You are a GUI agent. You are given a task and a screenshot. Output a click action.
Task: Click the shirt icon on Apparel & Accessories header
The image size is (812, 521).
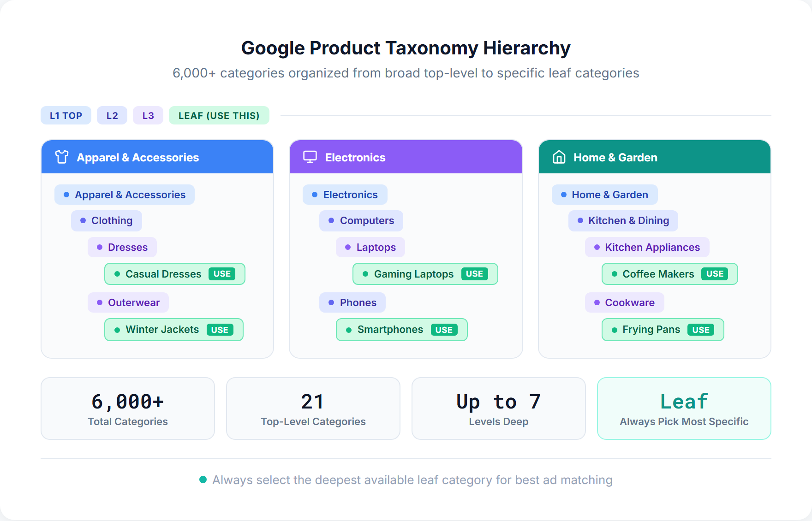coord(61,157)
